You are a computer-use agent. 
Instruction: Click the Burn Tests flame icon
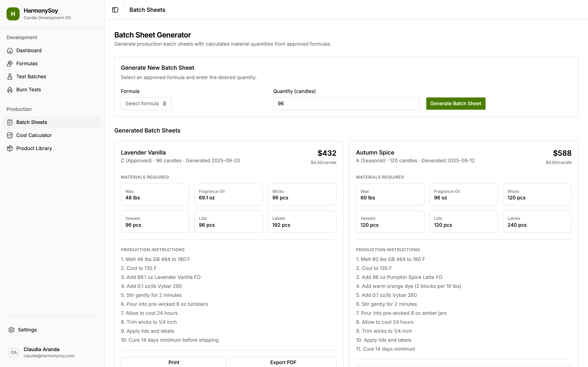click(10, 90)
